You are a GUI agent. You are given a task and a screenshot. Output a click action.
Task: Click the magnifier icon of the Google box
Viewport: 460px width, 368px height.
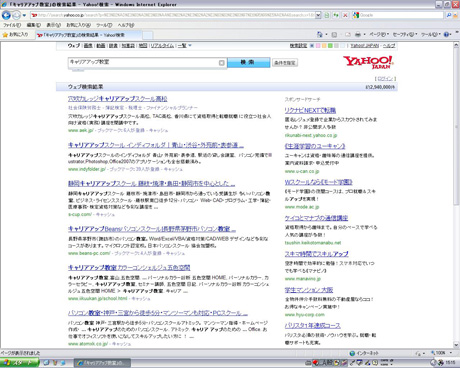click(x=449, y=15)
